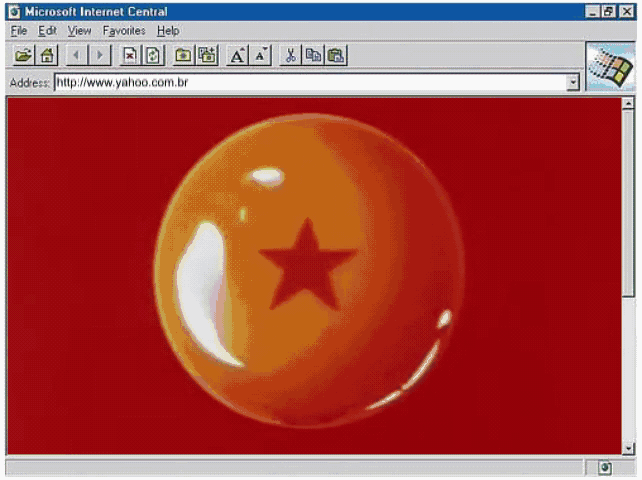Viewport: 642px width, 480px height.
Task: Stop loading with the Stop icon
Action: pos(130,55)
